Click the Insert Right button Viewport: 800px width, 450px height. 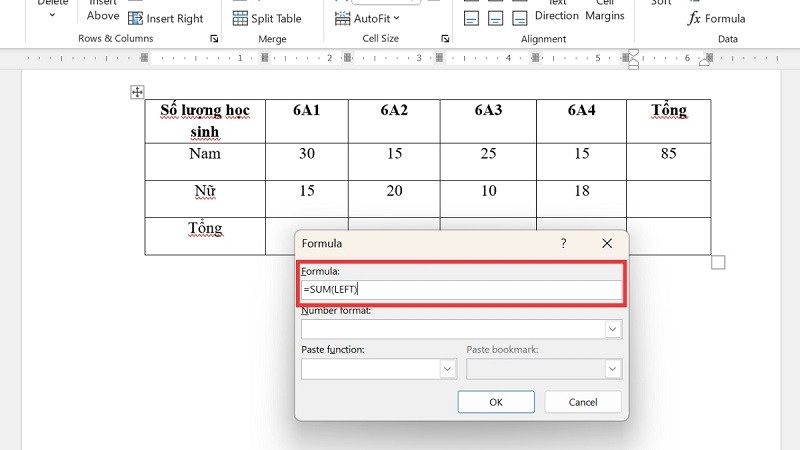click(x=166, y=18)
